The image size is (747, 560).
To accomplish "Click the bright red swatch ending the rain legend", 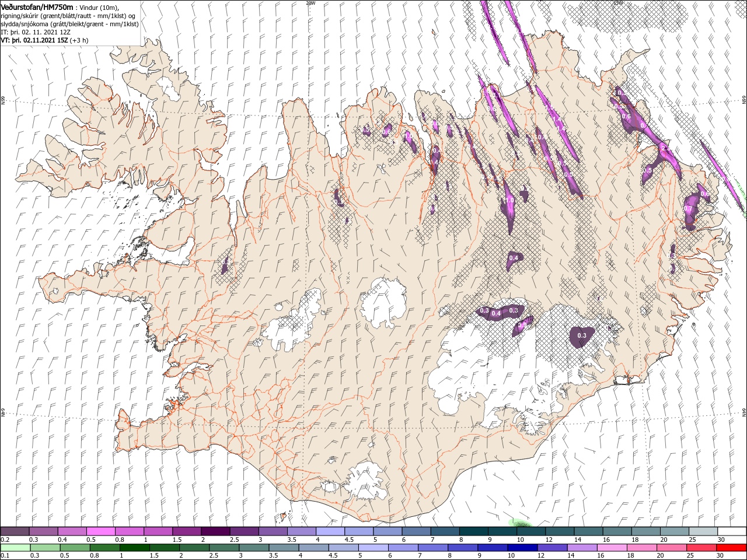I will pos(732,548).
